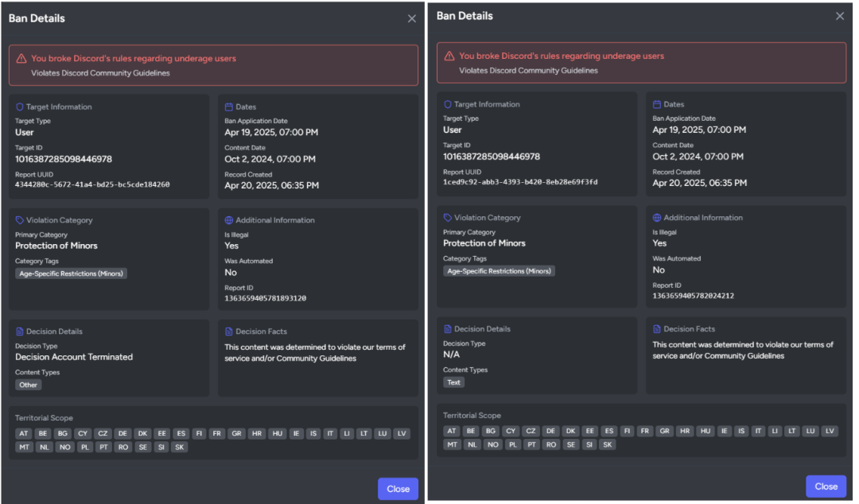The width and height of the screenshot is (859, 504).
Task: Click the AT country tag in left dialog
Action: coord(24,433)
